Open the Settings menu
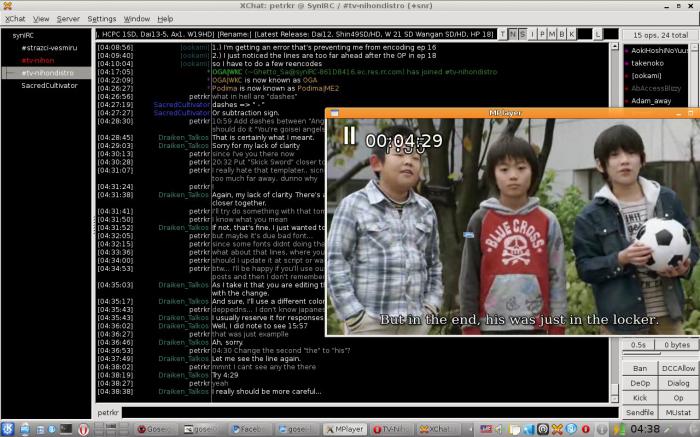 (x=101, y=19)
